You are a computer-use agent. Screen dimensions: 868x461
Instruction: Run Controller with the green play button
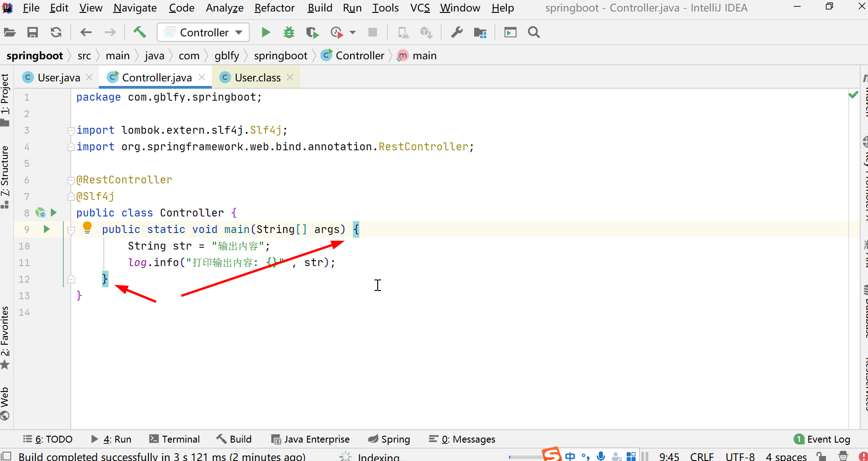(266, 32)
